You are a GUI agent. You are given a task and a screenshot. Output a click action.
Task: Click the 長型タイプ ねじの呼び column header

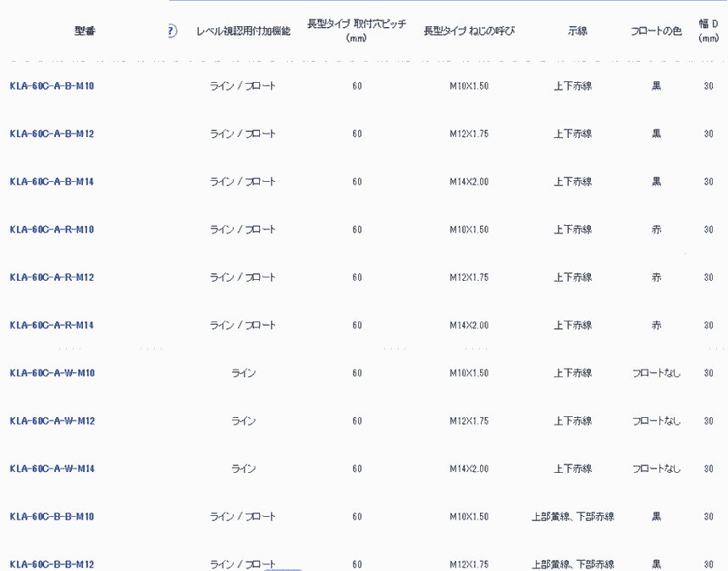click(469, 31)
